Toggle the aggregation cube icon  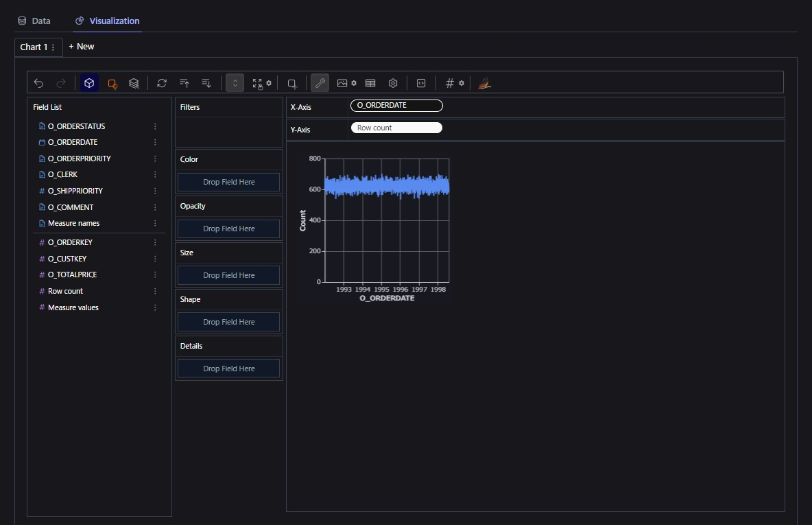pos(89,83)
